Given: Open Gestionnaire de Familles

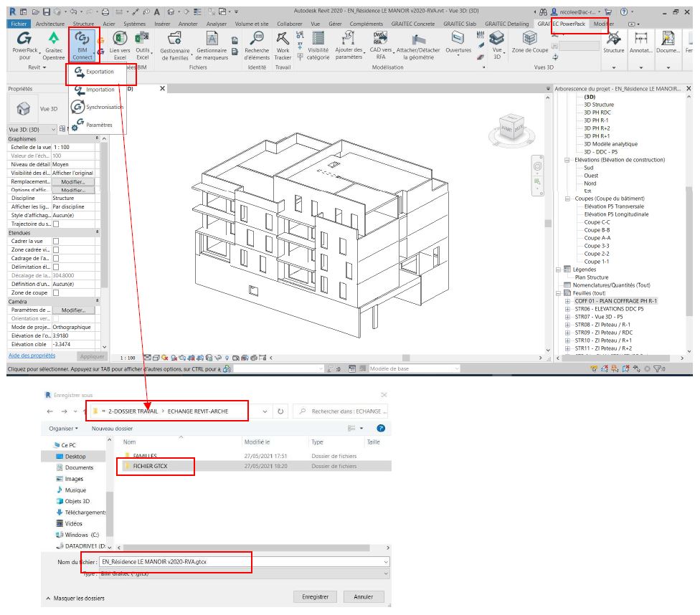Looking at the screenshot, I should click(x=174, y=46).
